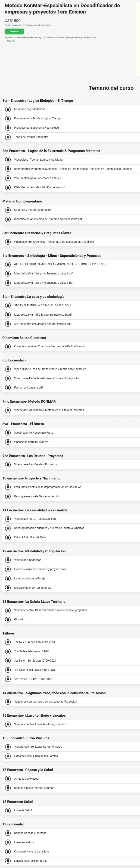
Task: Click lock icon for Videoclase Infidelidad
Action: 8,560
